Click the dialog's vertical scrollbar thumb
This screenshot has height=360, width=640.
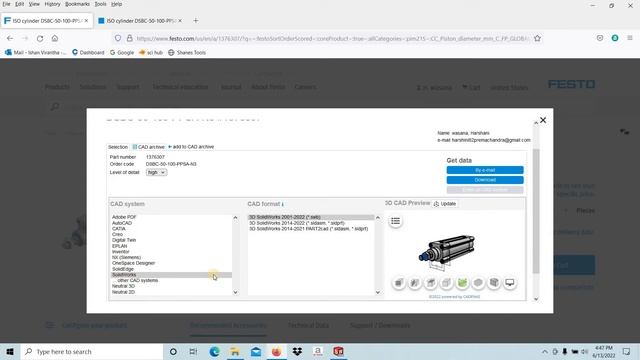536,211
